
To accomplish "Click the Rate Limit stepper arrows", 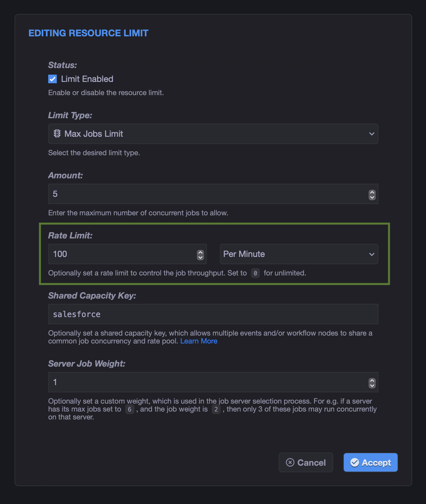I will (200, 255).
